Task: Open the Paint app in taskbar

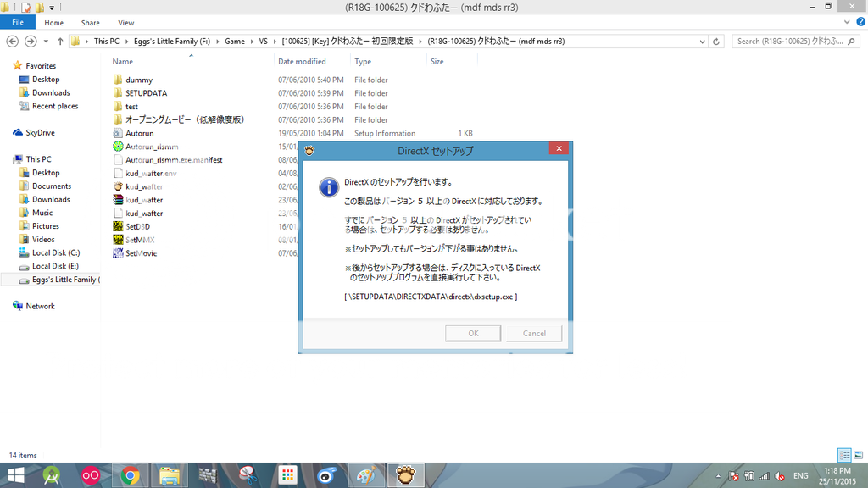Action: click(x=364, y=475)
